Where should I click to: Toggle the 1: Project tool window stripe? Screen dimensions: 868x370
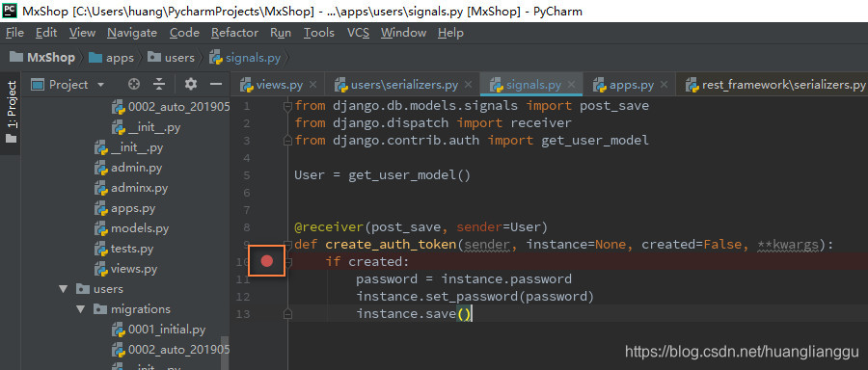pos(11,113)
